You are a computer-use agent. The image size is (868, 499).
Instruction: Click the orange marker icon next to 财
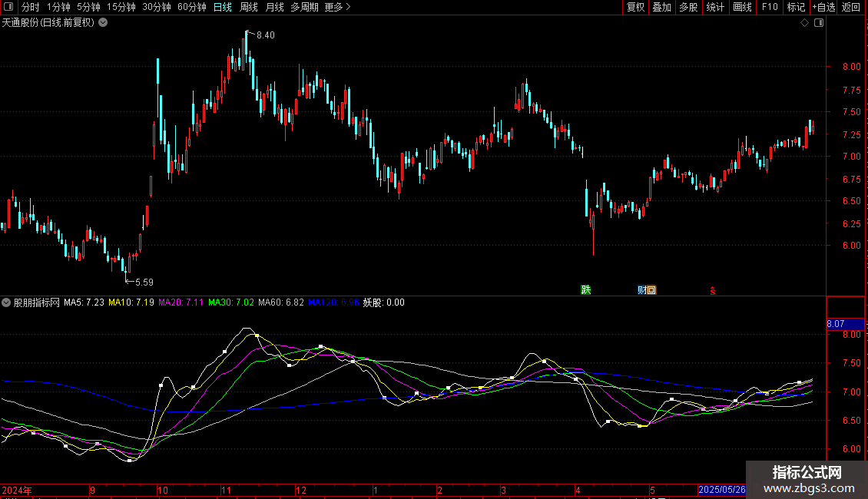[x=651, y=290]
